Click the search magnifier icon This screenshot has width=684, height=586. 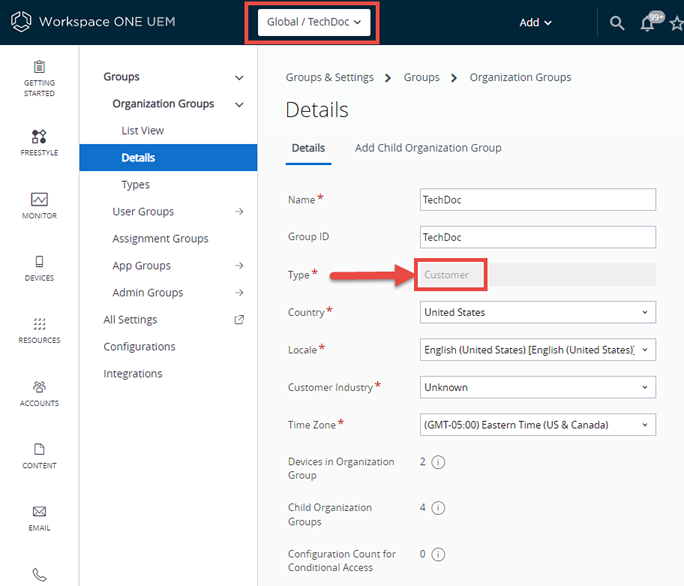(617, 23)
